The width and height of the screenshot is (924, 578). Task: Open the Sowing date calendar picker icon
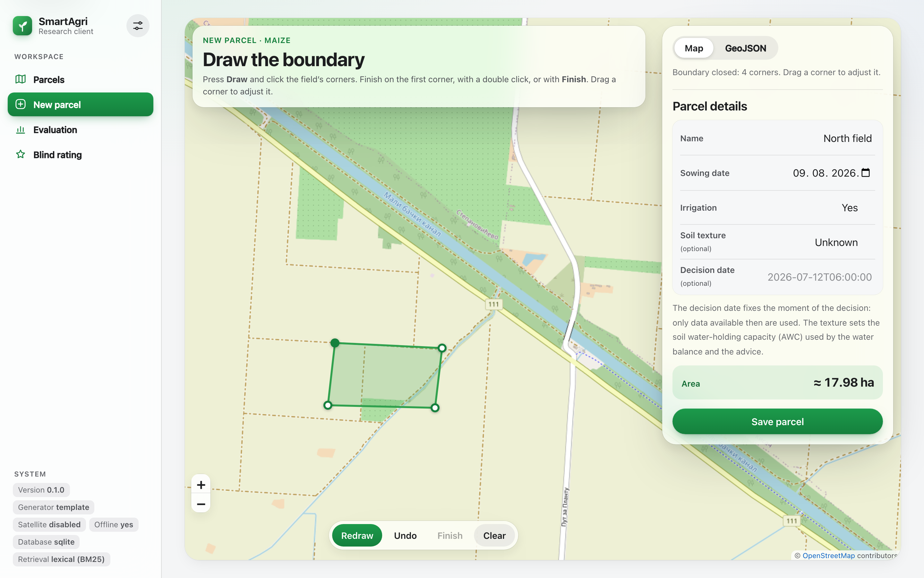[866, 173]
